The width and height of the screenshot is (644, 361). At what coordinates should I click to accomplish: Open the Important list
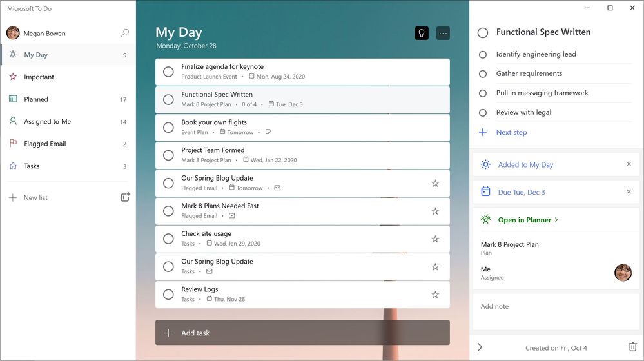tap(68, 77)
